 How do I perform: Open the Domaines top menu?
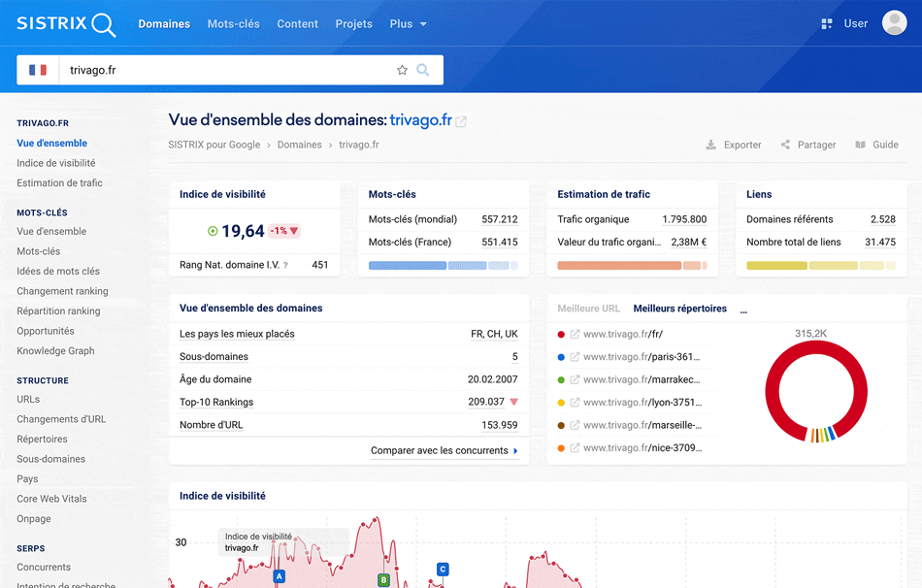164,24
